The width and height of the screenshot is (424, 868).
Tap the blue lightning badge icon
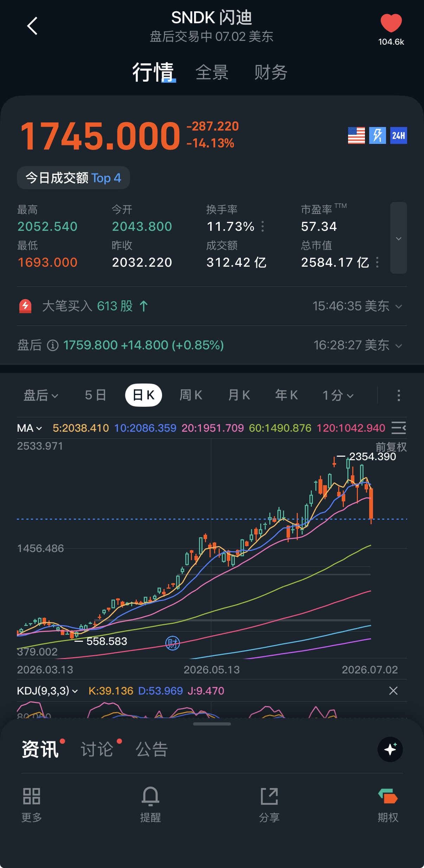click(x=378, y=135)
